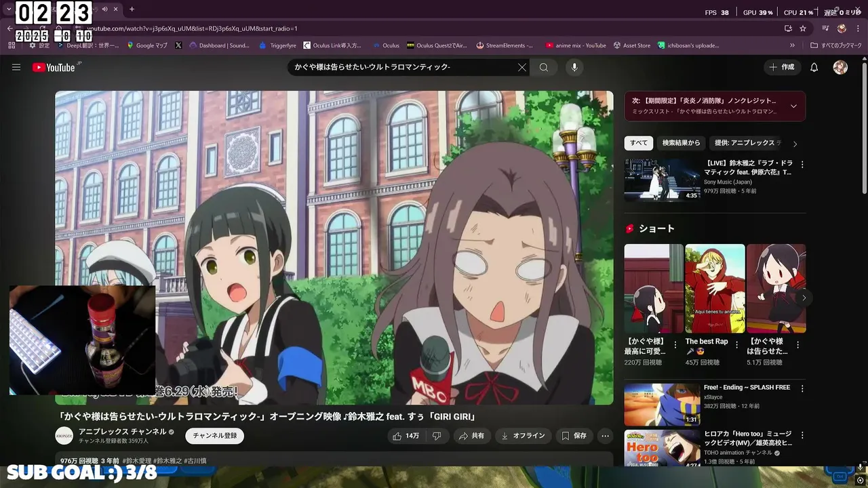Open the X (Twitter) bookmark
The image size is (868, 488).
point(178,45)
